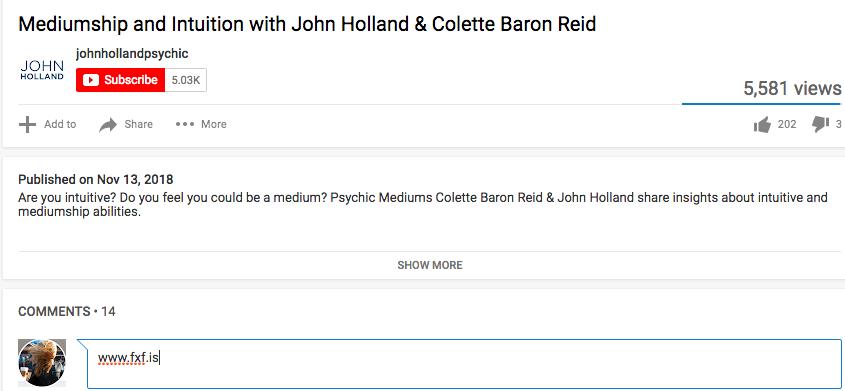Screen dimensions: 845x391
Task: Click the YouTube play icon in Subscribe button
Action: tap(91, 80)
